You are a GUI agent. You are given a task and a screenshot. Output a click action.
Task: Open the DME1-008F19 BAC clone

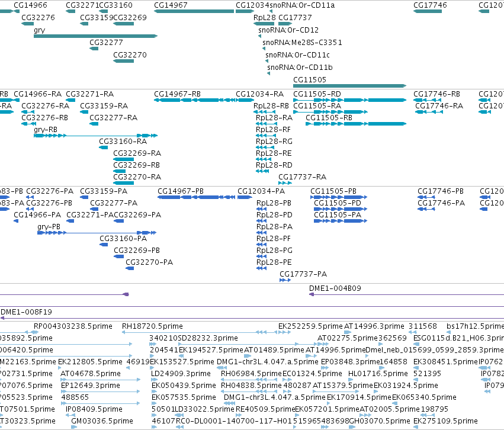coord(252,318)
